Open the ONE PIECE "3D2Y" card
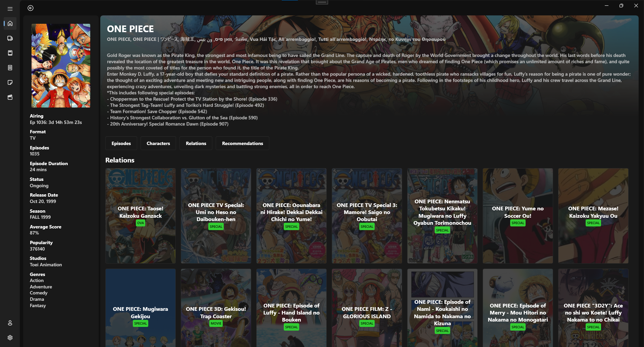Screen dimensions: 644x347 [x=593, y=308]
